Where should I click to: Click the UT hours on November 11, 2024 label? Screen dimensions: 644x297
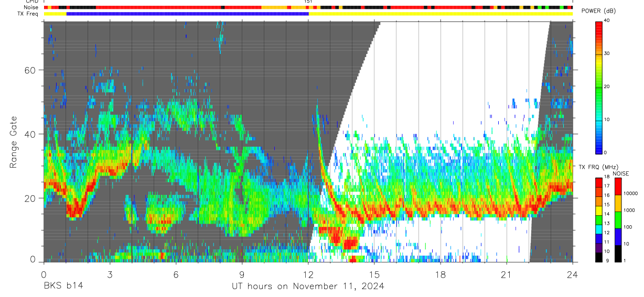(308, 286)
